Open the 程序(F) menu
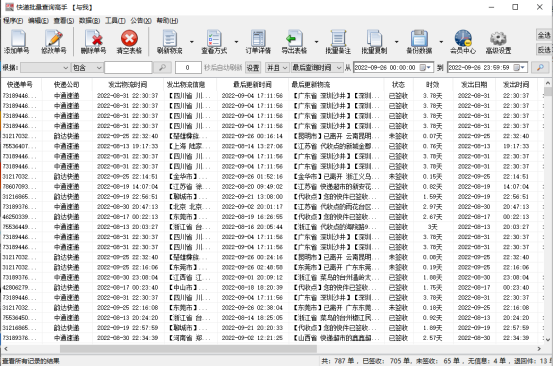The width and height of the screenshot is (554, 366). [x=13, y=21]
